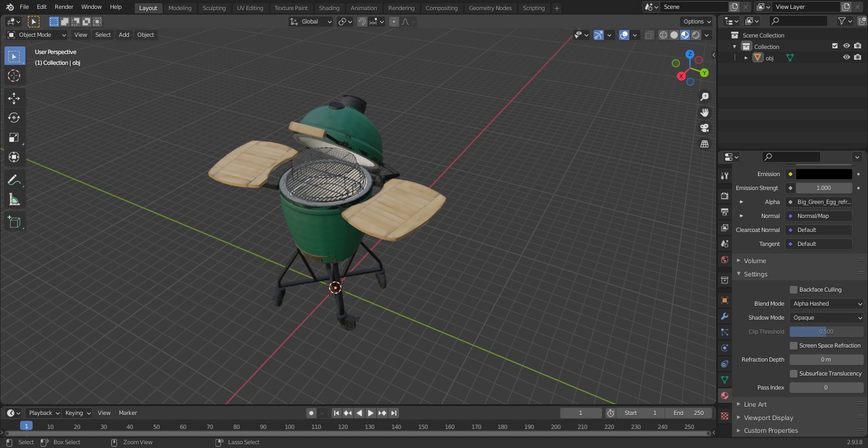
Task: Open the Render menu
Action: click(x=64, y=7)
